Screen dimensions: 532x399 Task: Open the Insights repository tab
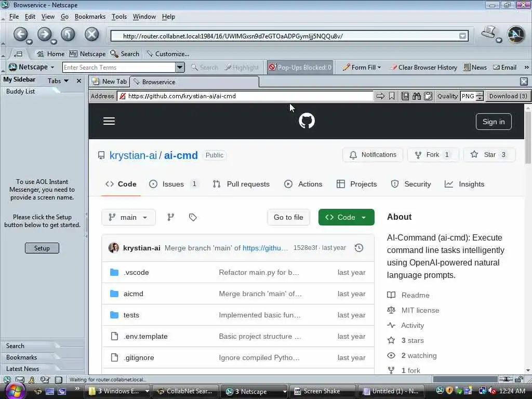pyautogui.click(x=464, y=184)
